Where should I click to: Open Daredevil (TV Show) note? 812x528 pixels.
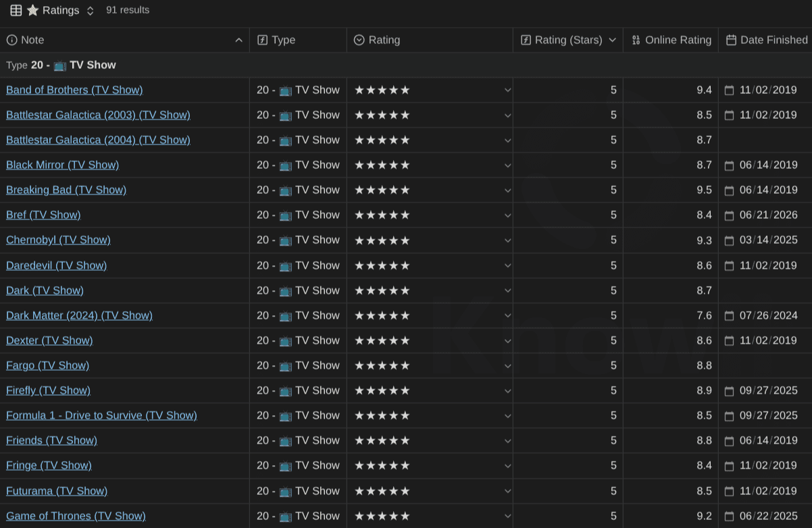pos(56,265)
